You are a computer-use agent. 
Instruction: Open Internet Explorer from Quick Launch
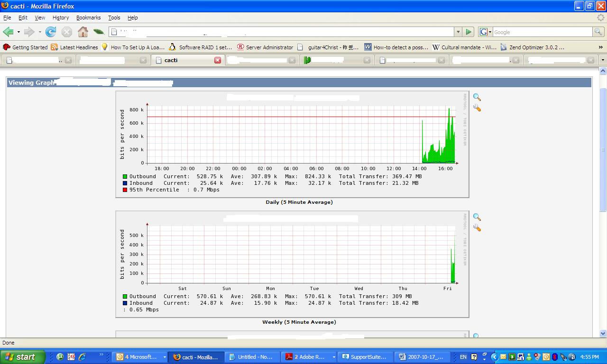pos(82,357)
